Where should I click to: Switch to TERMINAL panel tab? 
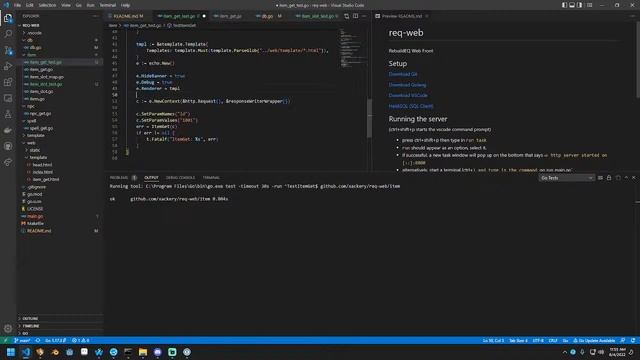tap(211, 178)
